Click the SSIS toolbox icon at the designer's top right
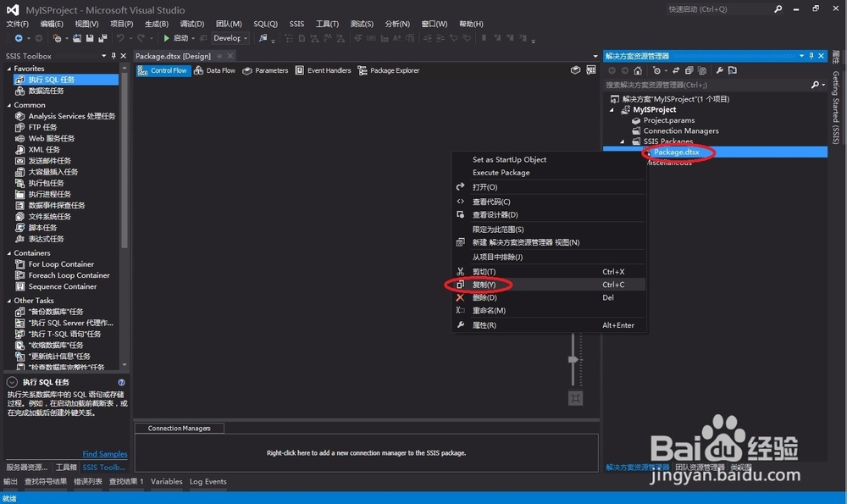847x504 pixels. click(591, 70)
